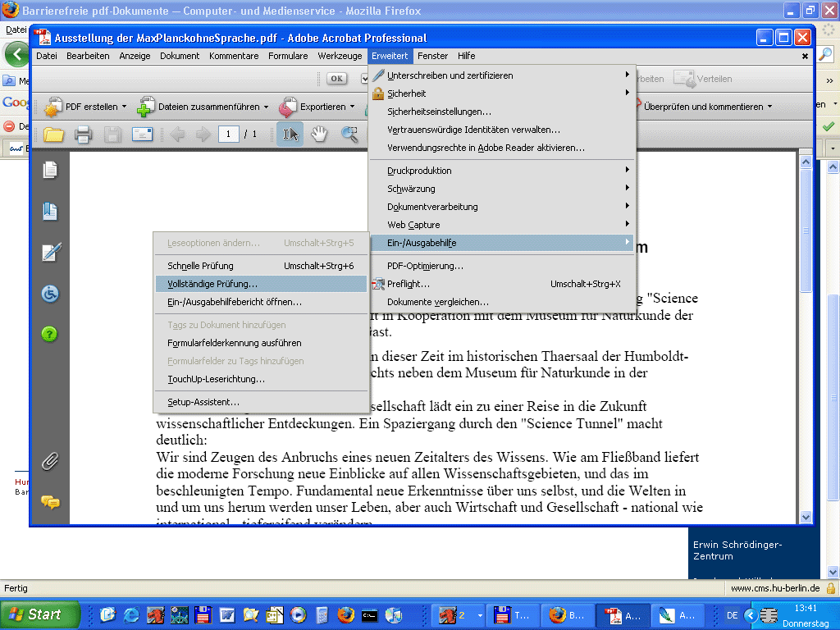840x630 pixels.
Task: Open the Comments panel speech bubbles icon
Action: pos(50,502)
